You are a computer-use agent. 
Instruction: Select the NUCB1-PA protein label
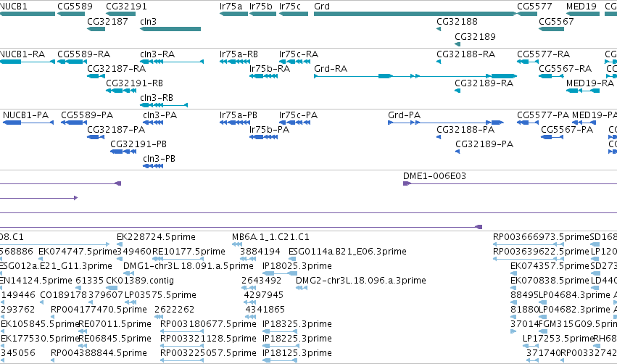click(x=25, y=115)
